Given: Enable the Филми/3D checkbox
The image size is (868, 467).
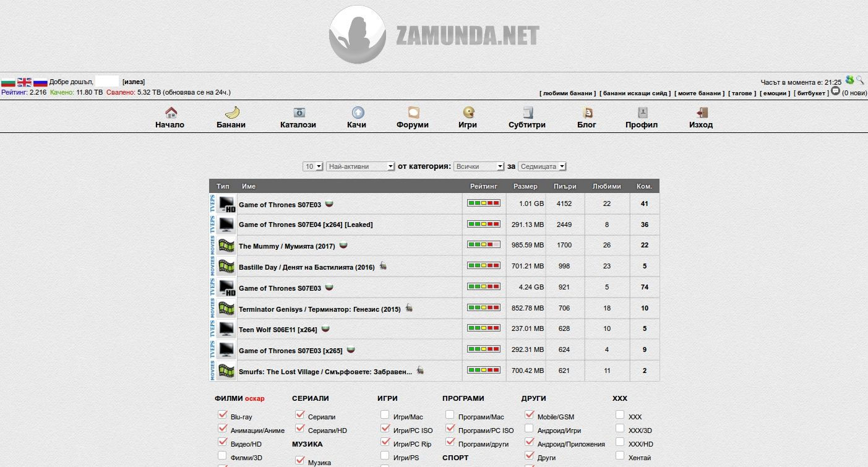Looking at the screenshot, I should tap(223, 456).
